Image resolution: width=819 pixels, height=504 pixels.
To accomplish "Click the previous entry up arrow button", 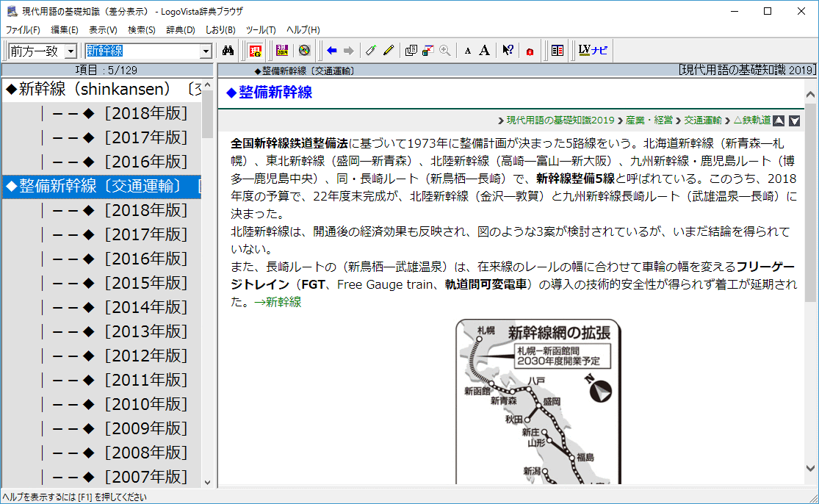I will click(x=779, y=120).
